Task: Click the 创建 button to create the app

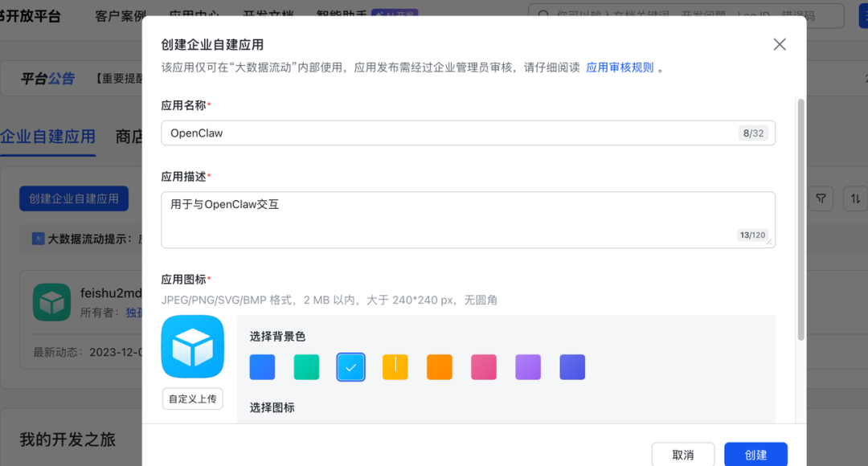Action: pyautogui.click(x=755, y=454)
